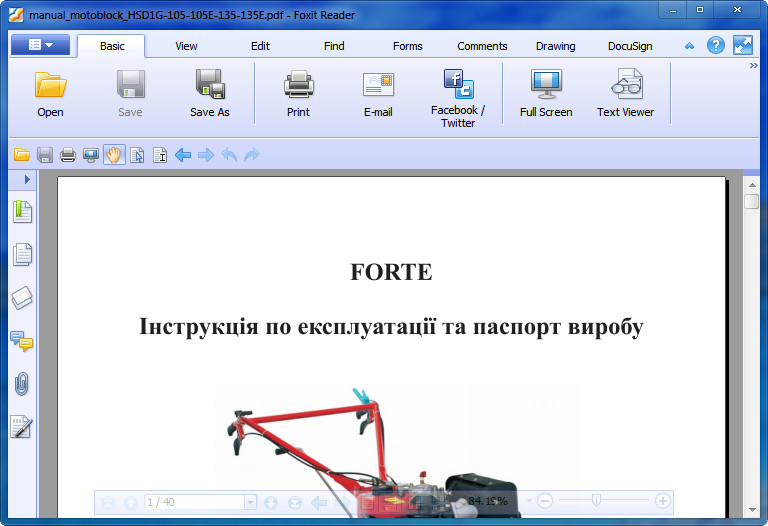Image resolution: width=768 pixels, height=526 pixels.
Task: Open the Pages thumbnails side panel
Action: coord(22,254)
